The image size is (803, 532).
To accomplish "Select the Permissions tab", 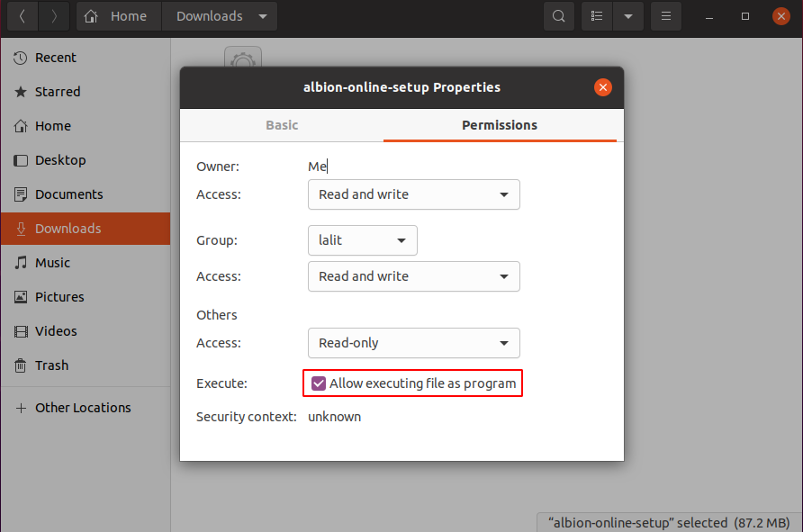I will coord(500,125).
